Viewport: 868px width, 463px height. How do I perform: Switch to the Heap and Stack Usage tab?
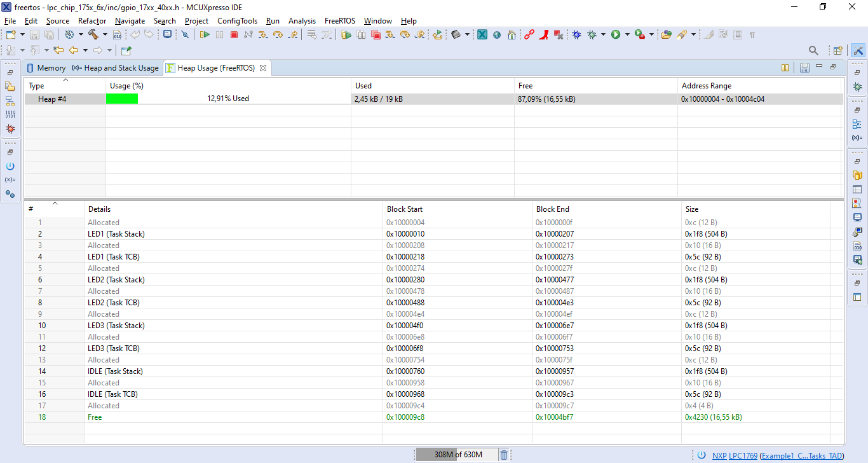point(115,67)
